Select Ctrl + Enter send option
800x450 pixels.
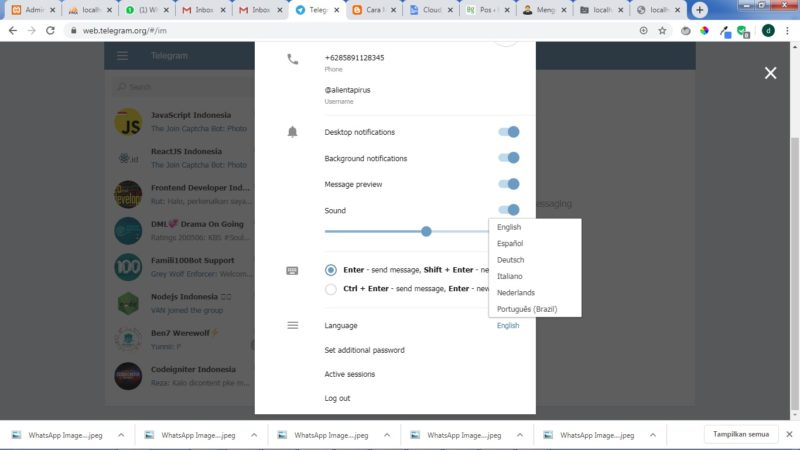click(x=331, y=289)
